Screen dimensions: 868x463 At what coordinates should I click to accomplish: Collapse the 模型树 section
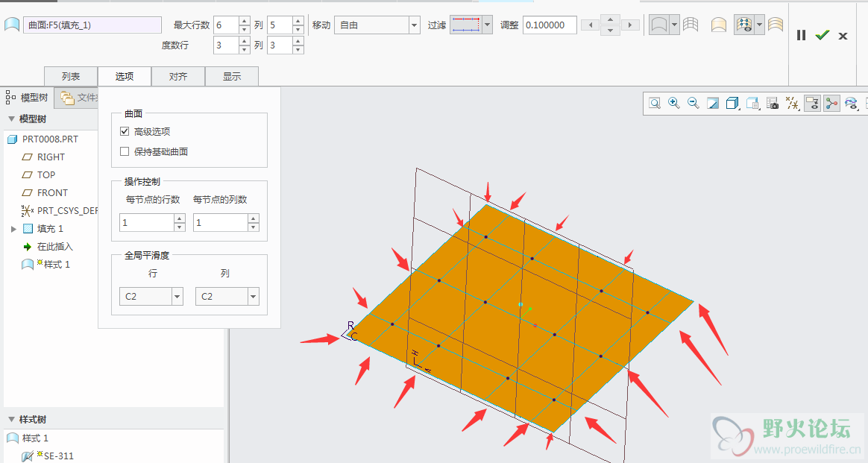[x=11, y=119]
